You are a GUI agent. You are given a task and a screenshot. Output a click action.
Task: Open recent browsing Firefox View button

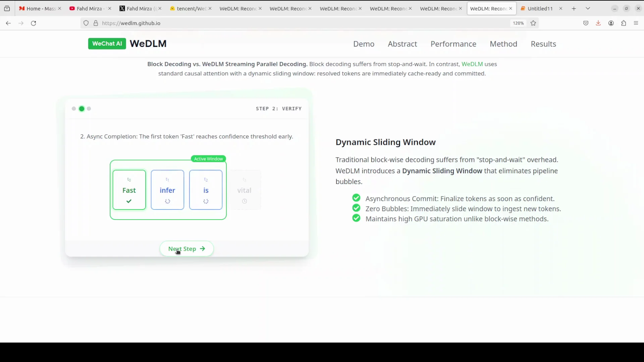pos(7,8)
